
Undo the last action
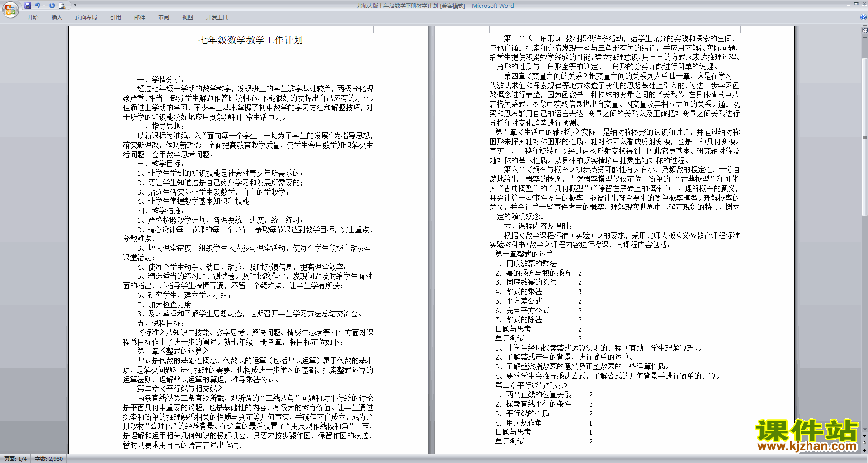[x=38, y=5]
